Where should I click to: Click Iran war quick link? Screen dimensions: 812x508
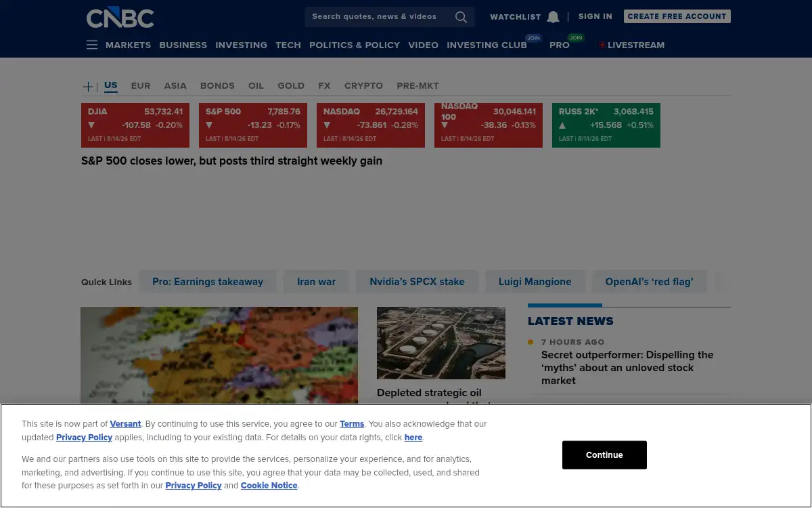tap(316, 282)
